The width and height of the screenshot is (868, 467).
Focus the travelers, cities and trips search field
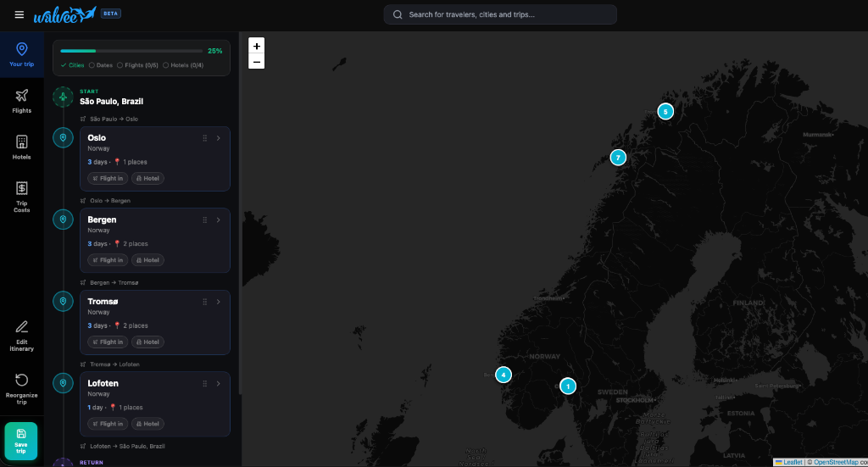click(500, 14)
